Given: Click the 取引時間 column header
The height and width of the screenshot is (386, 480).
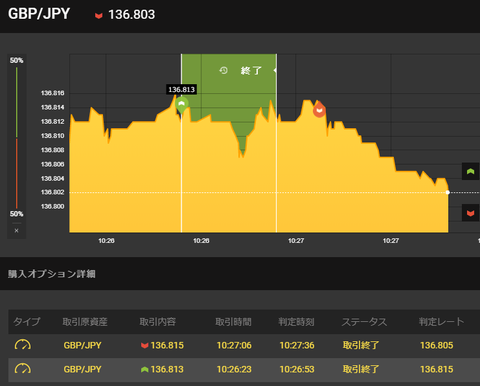Looking at the screenshot, I should coord(233,322).
